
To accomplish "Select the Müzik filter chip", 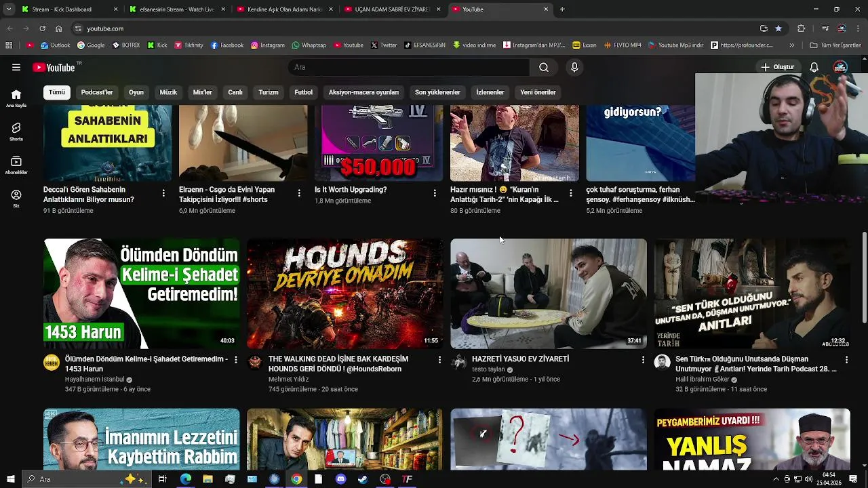I will pyautogui.click(x=168, y=92).
